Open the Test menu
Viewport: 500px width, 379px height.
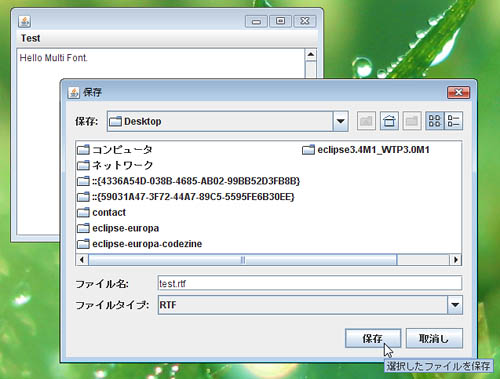(x=31, y=38)
